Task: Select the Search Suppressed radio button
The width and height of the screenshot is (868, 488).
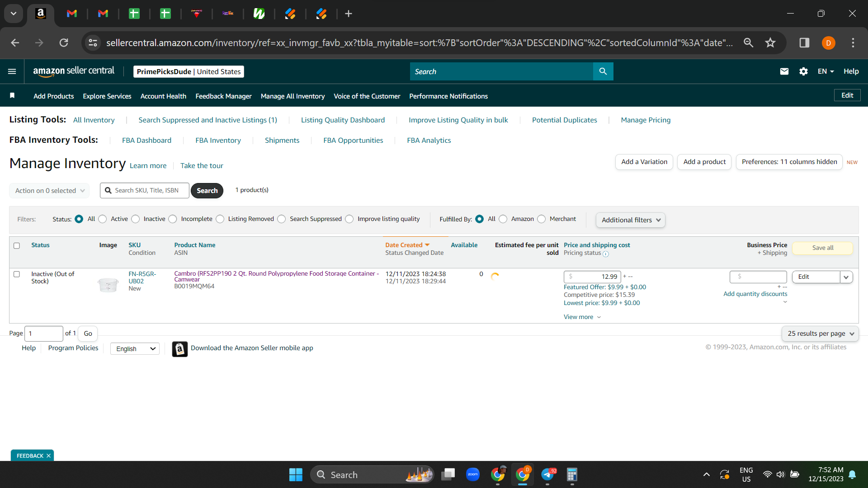Action: (x=282, y=219)
